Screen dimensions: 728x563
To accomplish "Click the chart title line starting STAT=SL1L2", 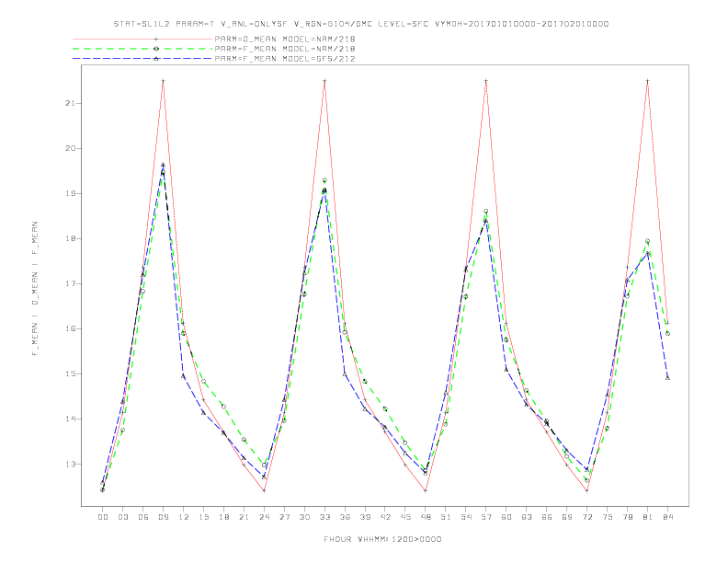I will point(361,24).
